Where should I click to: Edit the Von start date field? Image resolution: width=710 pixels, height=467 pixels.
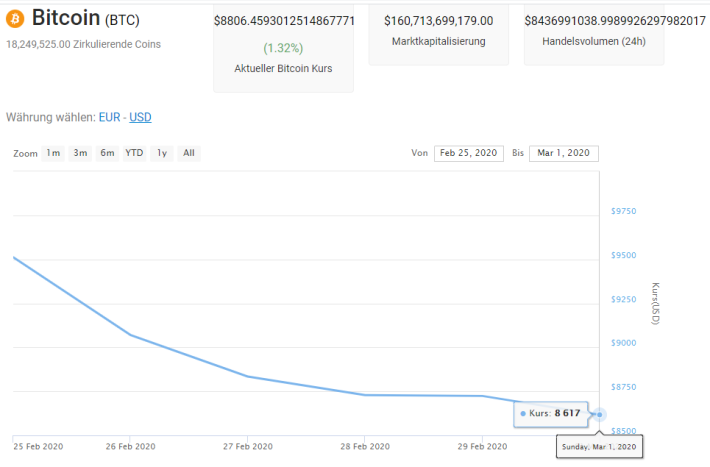[469, 153]
